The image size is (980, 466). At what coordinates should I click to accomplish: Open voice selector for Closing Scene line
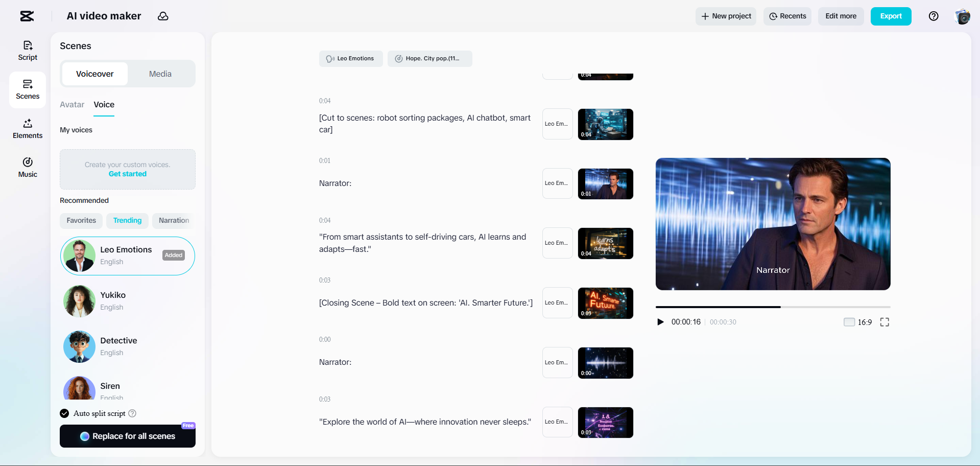558,303
